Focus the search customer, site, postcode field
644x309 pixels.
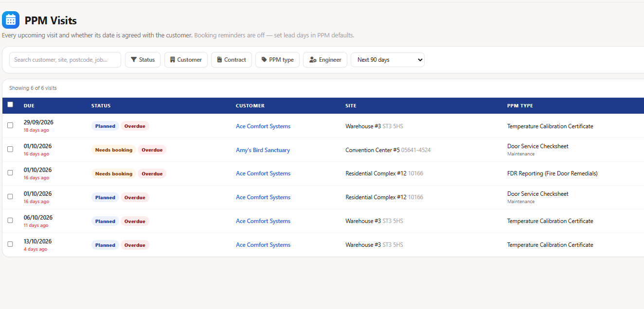coord(65,60)
